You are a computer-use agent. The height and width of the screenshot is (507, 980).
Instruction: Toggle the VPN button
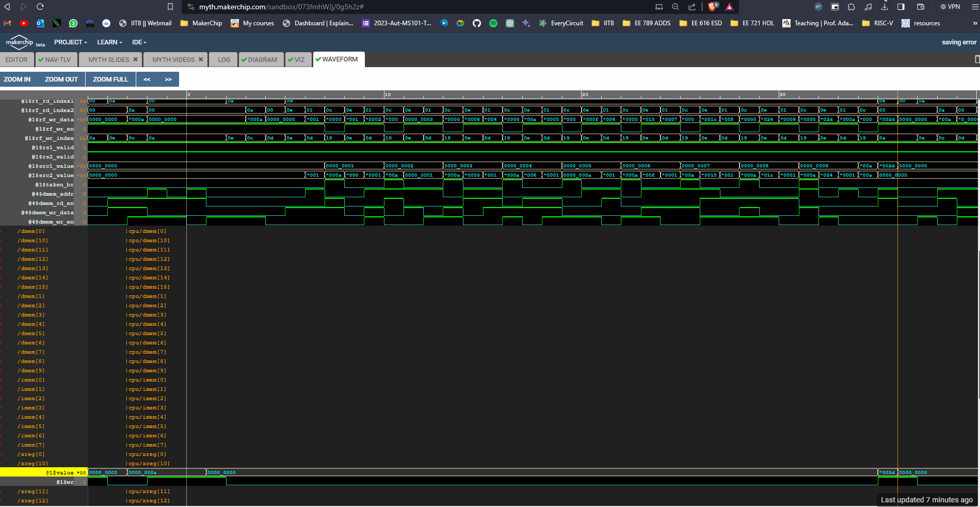950,7
